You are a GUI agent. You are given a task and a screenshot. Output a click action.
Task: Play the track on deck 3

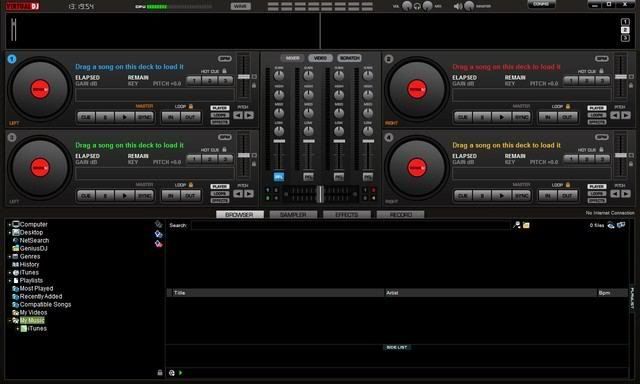[x=124, y=196]
